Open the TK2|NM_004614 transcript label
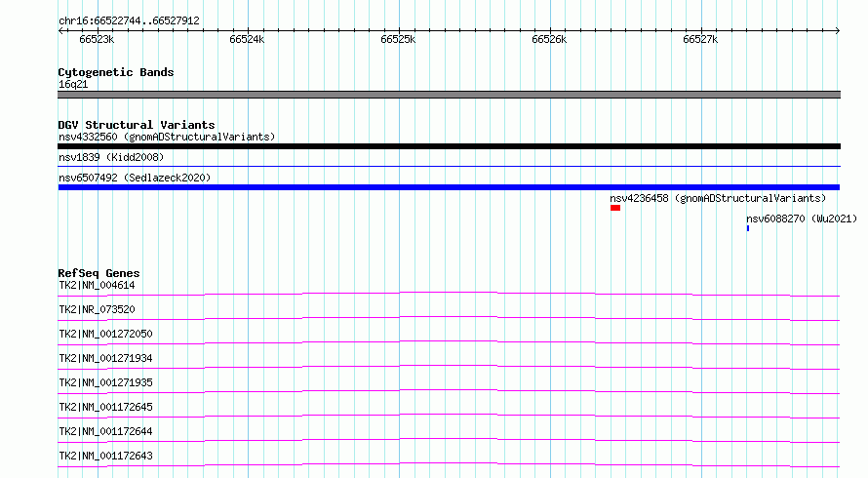Viewport: 868px width, 478px height. (x=97, y=285)
